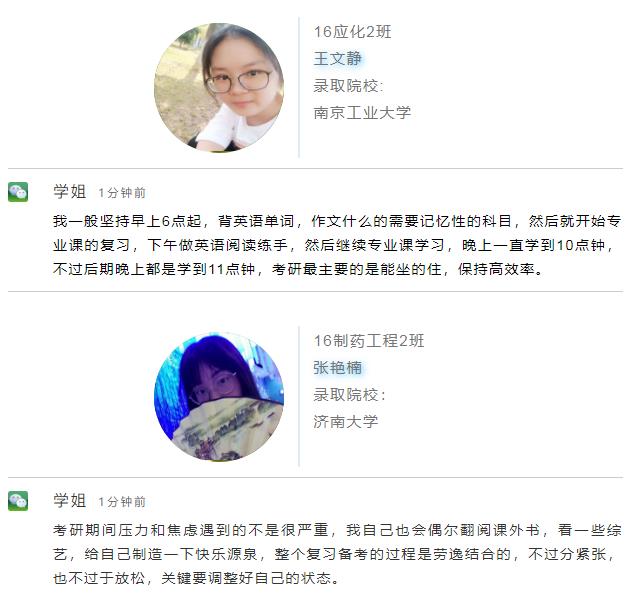Click the name 张艳楠

[x=338, y=368]
